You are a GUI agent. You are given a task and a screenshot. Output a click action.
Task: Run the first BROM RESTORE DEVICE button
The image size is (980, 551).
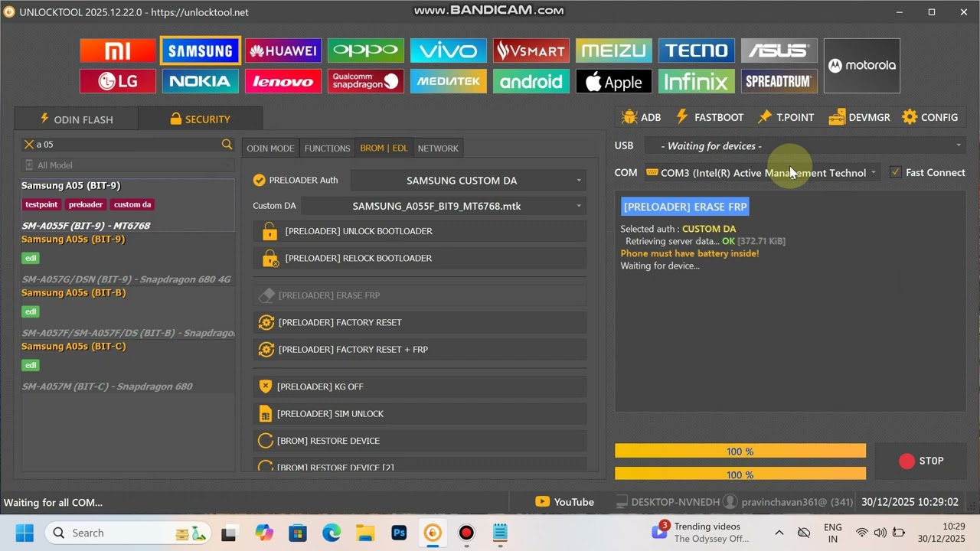(x=420, y=441)
